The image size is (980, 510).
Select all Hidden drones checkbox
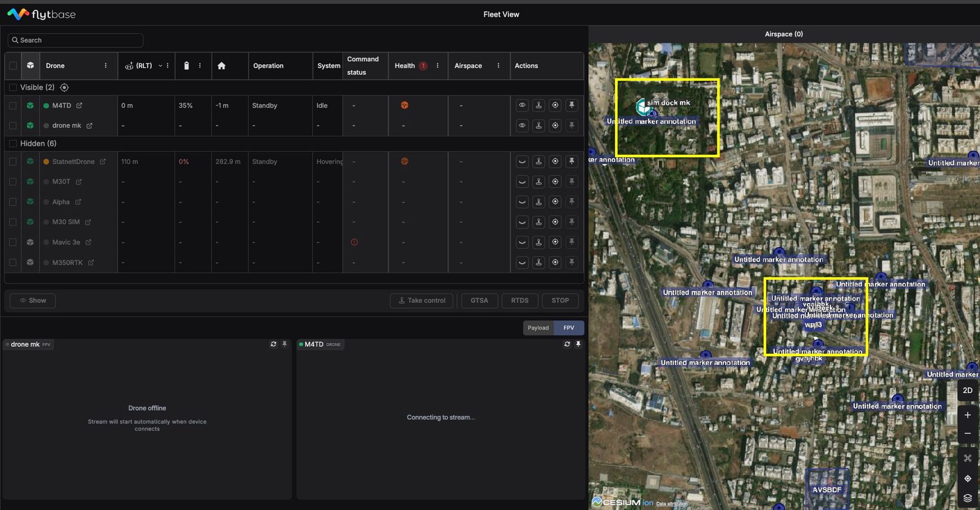13,143
